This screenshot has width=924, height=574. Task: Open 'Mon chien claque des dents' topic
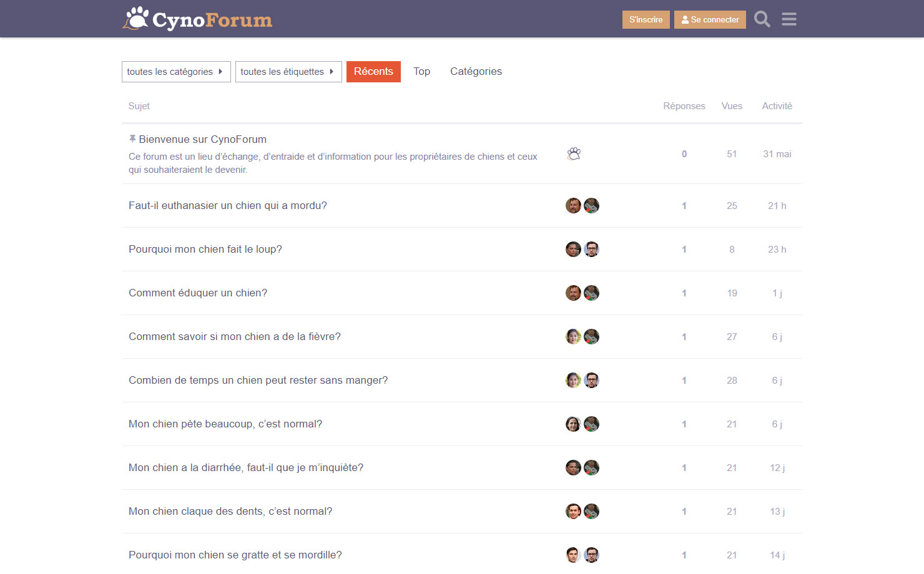[230, 511]
